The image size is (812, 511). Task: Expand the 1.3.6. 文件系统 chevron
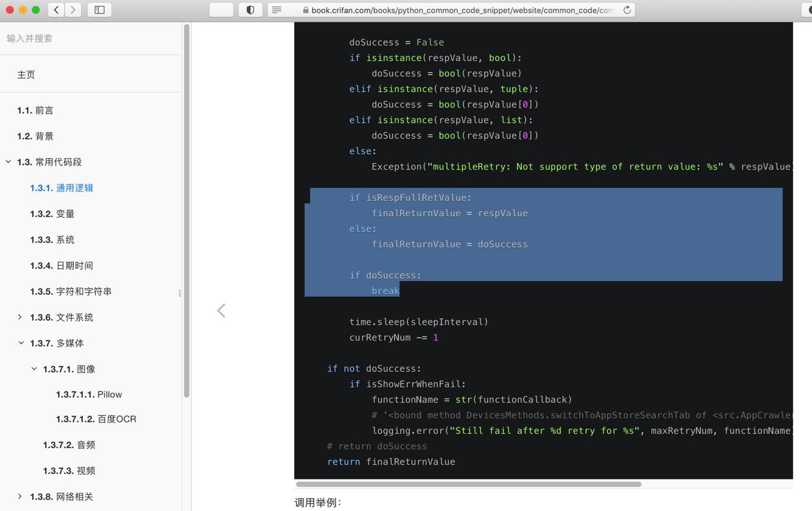pyautogui.click(x=20, y=317)
